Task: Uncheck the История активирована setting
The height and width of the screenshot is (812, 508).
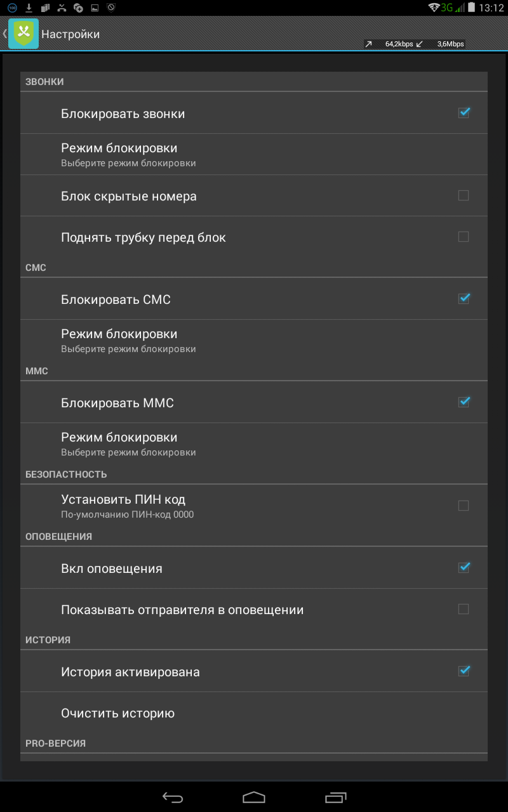Action: point(464,671)
